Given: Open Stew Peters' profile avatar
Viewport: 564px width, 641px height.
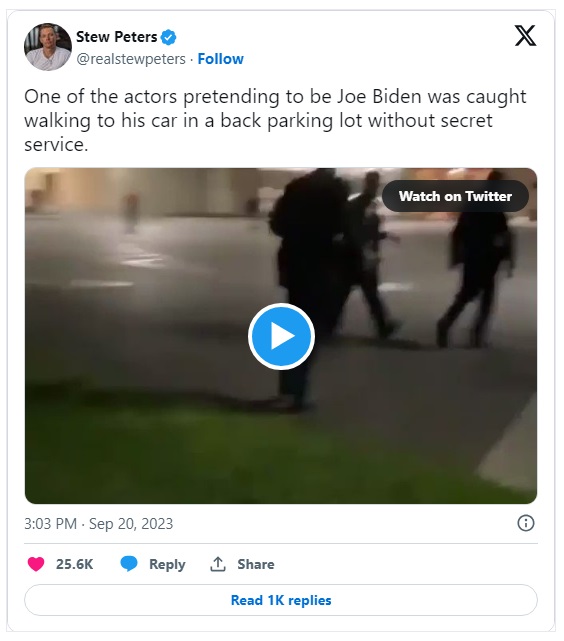Looking at the screenshot, I should coord(48,47).
